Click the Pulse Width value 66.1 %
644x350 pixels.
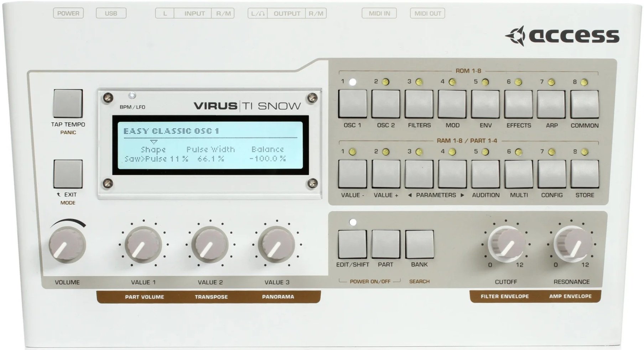tap(211, 159)
